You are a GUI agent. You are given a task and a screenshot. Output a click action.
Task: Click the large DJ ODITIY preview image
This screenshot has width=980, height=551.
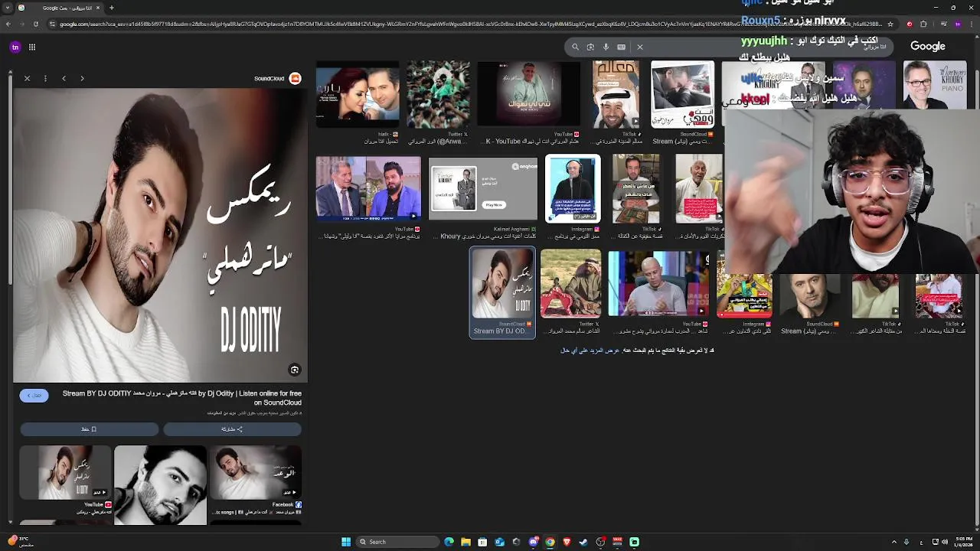point(160,235)
